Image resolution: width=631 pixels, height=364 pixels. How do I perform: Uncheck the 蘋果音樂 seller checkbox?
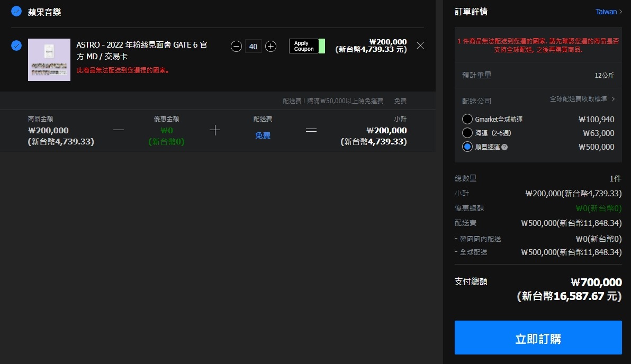[x=16, y=11]
